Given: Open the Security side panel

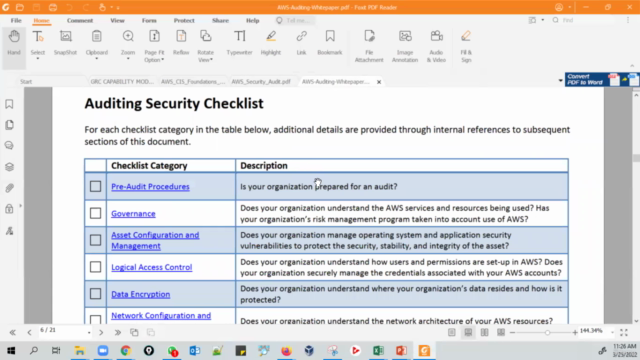Looking at the screenshot, I should pyautogui.click(x=9, y=209).
